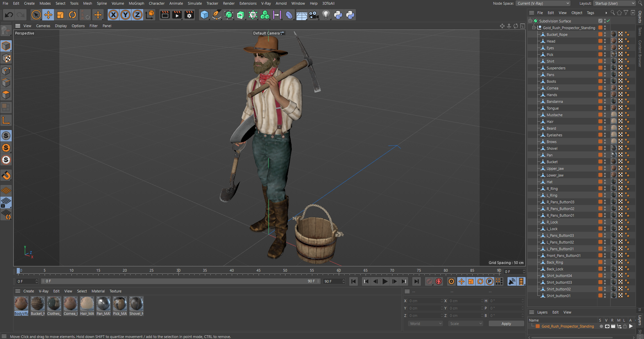The width and height of the screenshot is (644, 339).
Task: Toggle Y axis lock
Action: point(125,15)
